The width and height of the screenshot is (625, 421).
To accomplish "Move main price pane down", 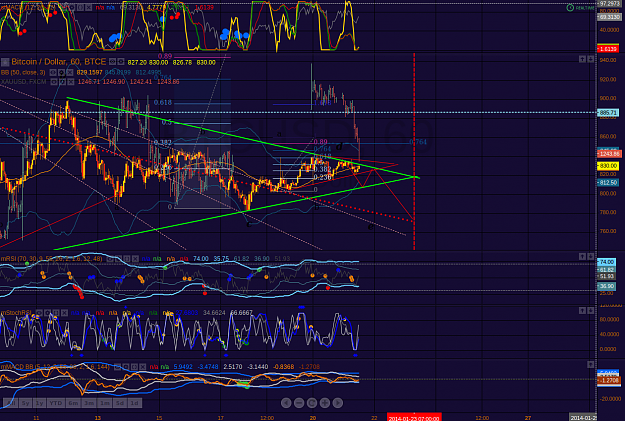I will (x=591, y=59).
